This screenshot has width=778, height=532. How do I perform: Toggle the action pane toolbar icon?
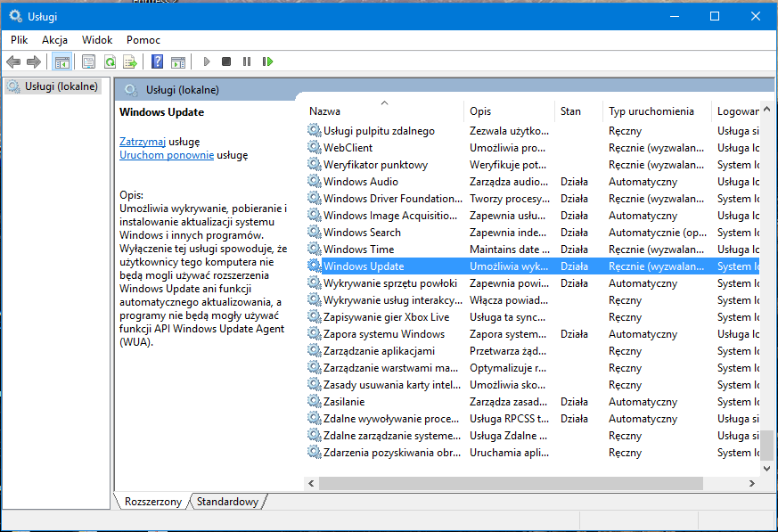tap(178, 62)
